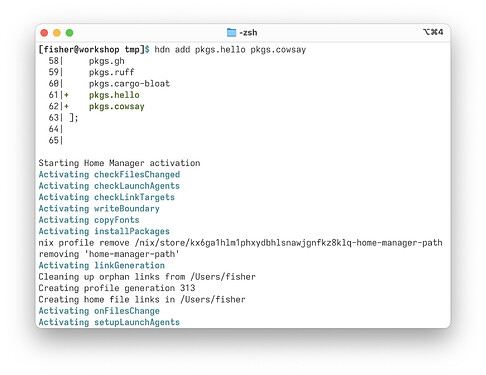The image size is (486, 375).
Task: Click 'Creating home file links' line
Action: coord(142,300)
